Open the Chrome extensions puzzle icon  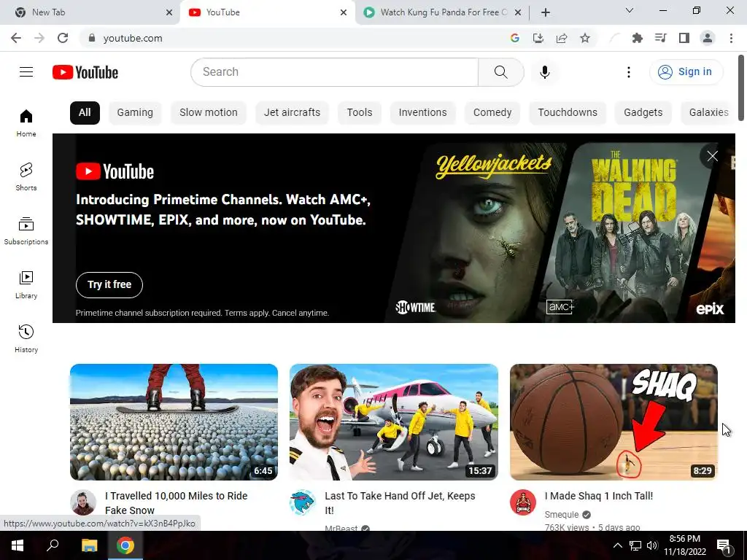637,38
